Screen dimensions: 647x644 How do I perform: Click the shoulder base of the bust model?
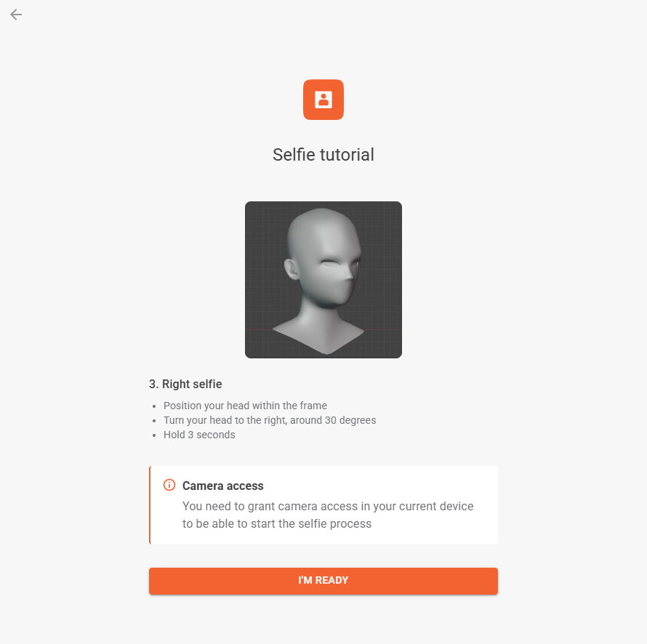tap(318, 335)
